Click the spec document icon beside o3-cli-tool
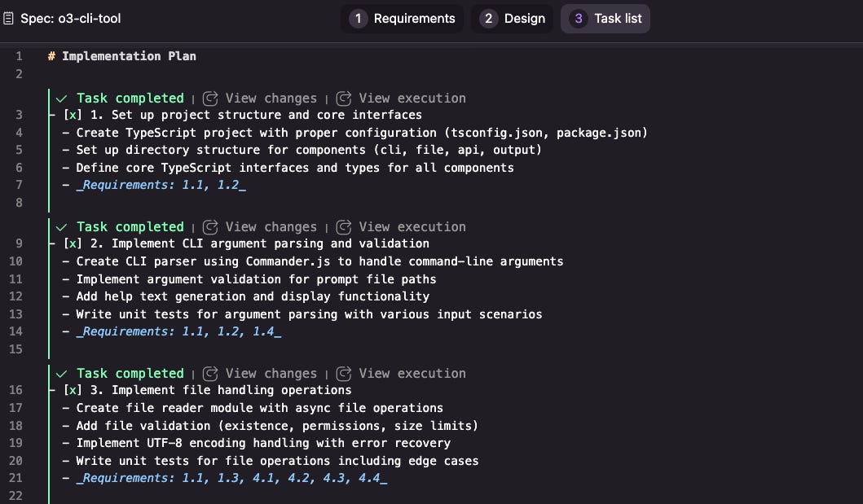Image resolution: width=863 pixels, height=504 pixels. tap(8, 18)
